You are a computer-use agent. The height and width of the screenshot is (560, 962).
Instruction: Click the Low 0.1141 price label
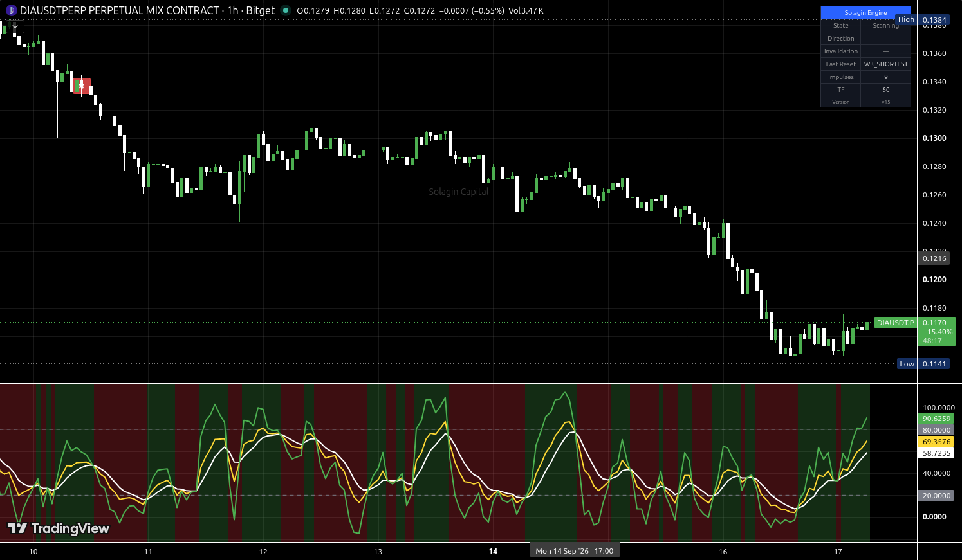[923, 364]
